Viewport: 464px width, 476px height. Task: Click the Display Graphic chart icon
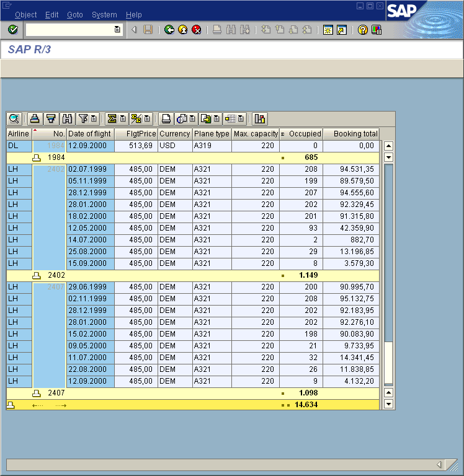click(x=260, y=119)
